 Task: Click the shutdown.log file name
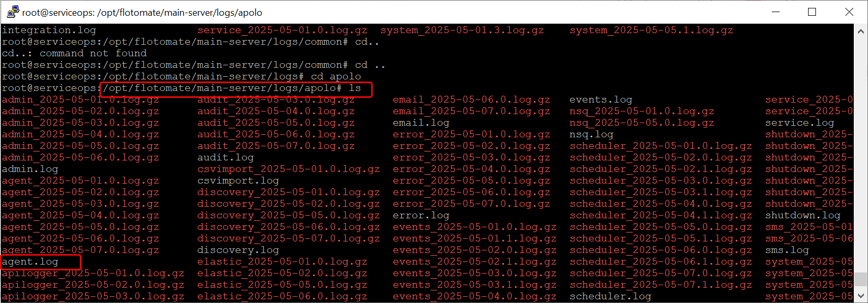(803, 215)
